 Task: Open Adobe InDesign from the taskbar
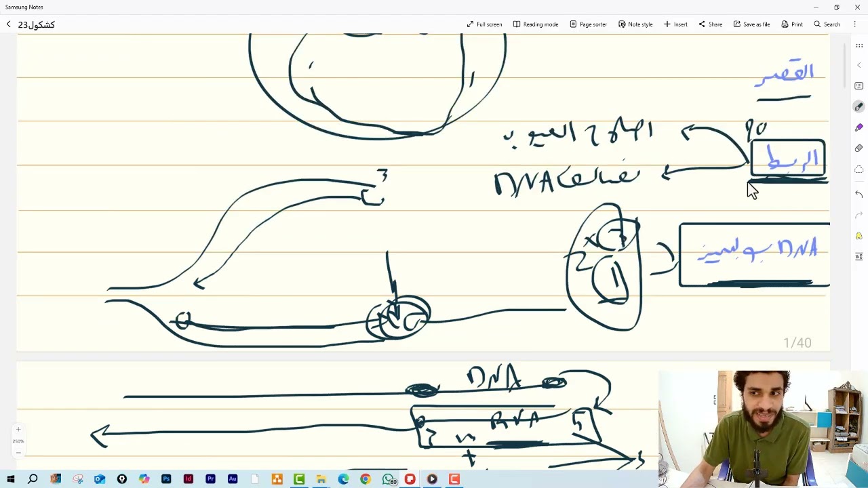pos(189,479)
